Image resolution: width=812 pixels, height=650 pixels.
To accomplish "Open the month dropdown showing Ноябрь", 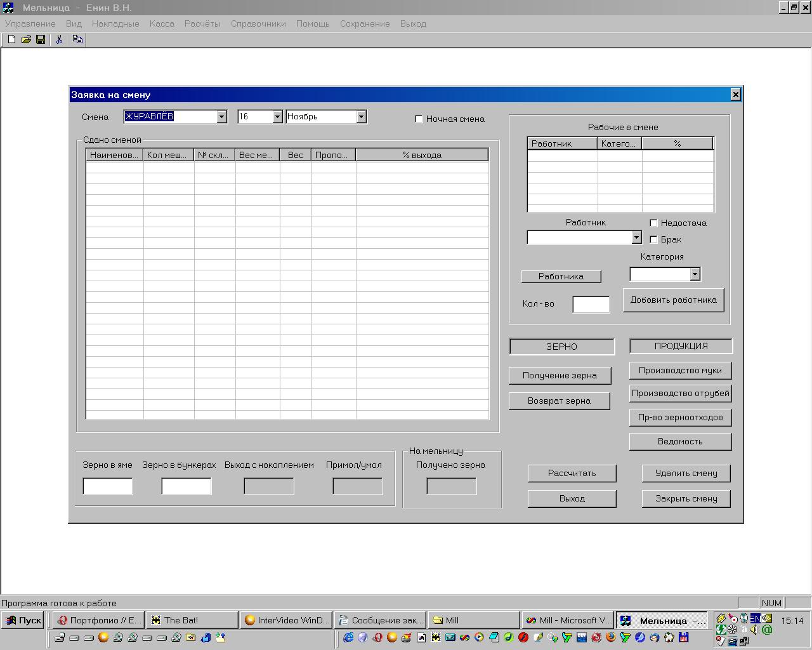I will [361, 117].
